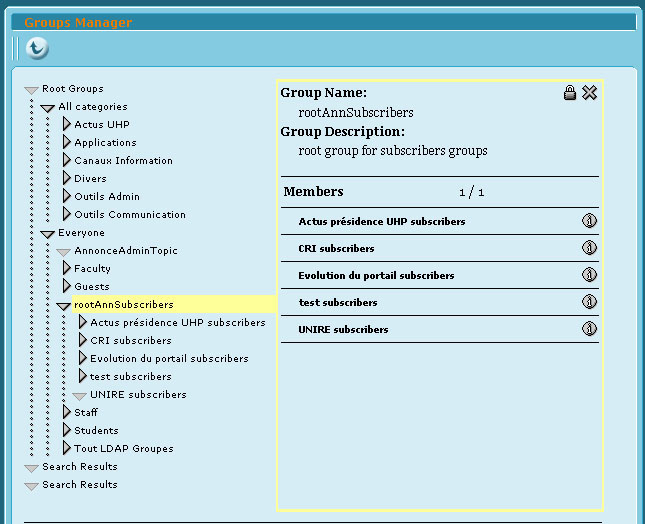Click the lock icon in group details
Image resolution: width=645 pixels, height=524 pixels.
570,93
